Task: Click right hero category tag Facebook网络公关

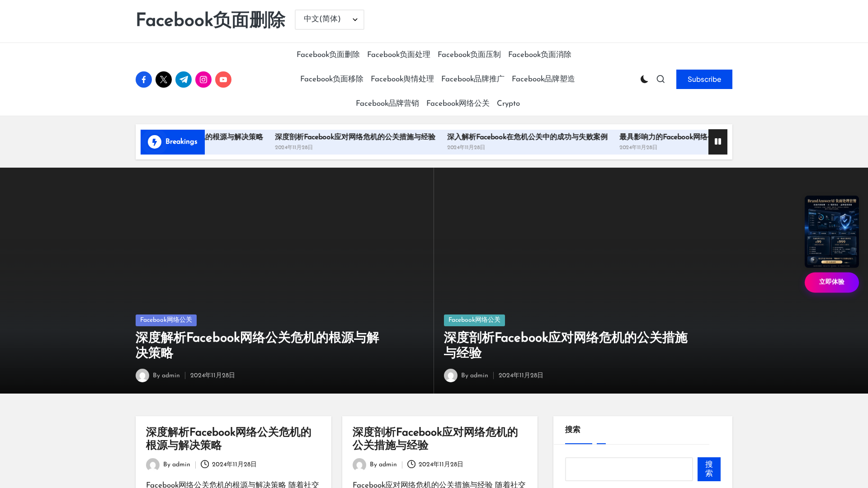Action: [474, 320]
